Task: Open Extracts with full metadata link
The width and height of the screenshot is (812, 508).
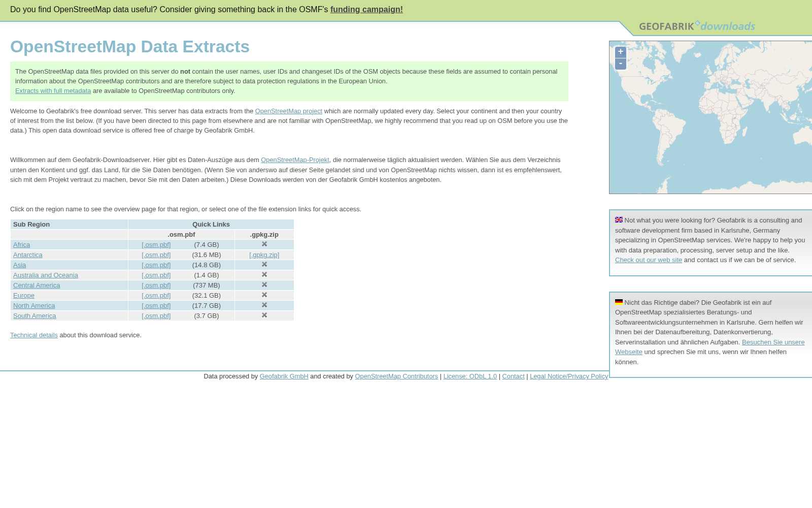Action: pyautogui.click(x=53, y=91)
